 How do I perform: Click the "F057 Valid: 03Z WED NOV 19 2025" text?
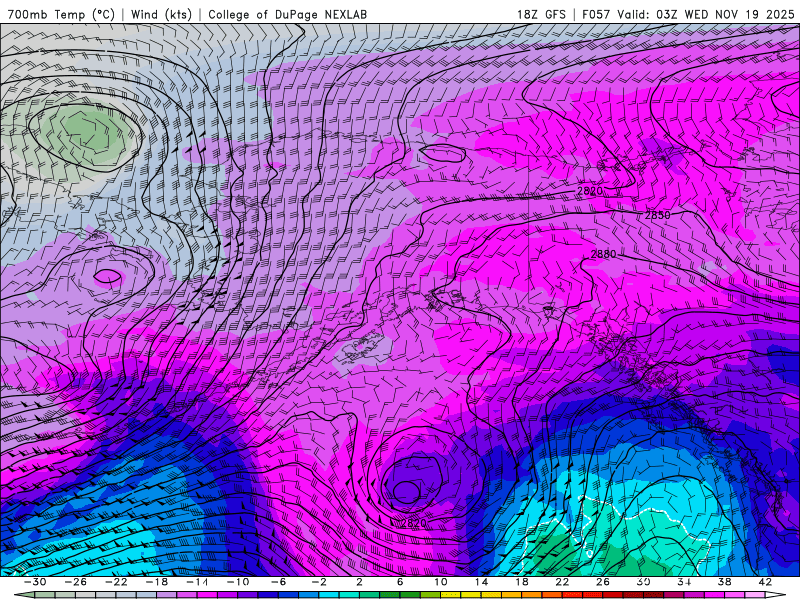point(688,14)
